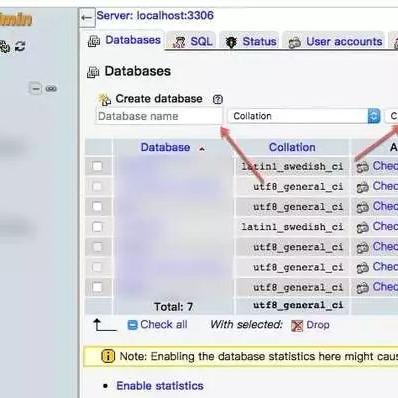Viewport: 398px width, 398px height.
Task: Sort by the Collation column header
Action: click(292, 147)
